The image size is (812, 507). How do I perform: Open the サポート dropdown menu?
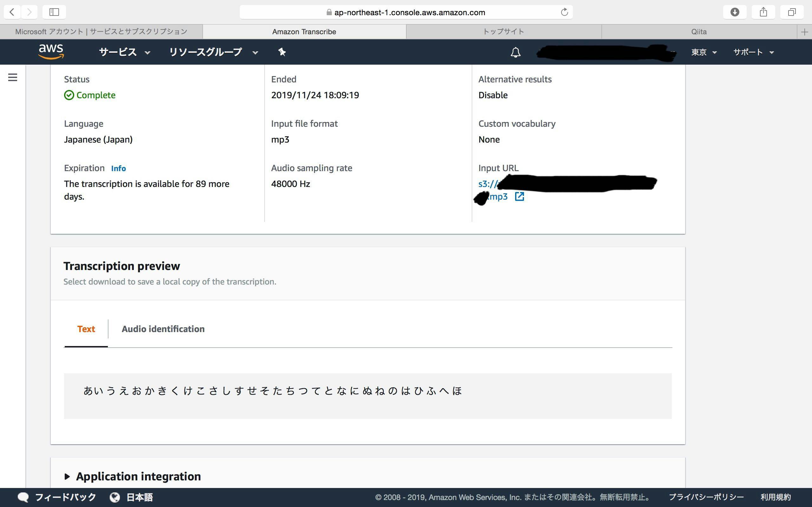[753, 52]
